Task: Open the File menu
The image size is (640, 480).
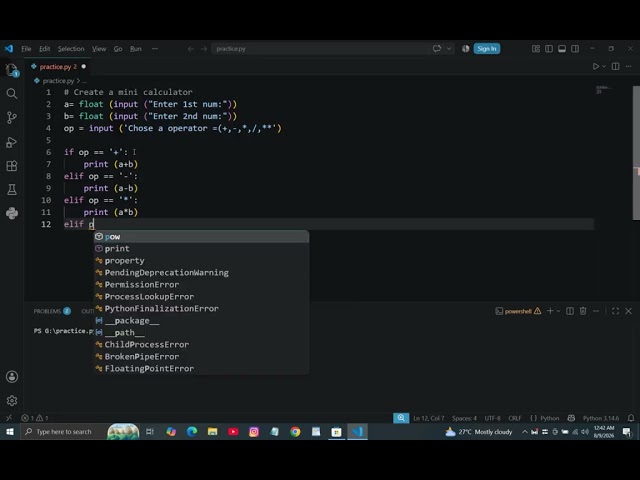Action: [26, 49]
